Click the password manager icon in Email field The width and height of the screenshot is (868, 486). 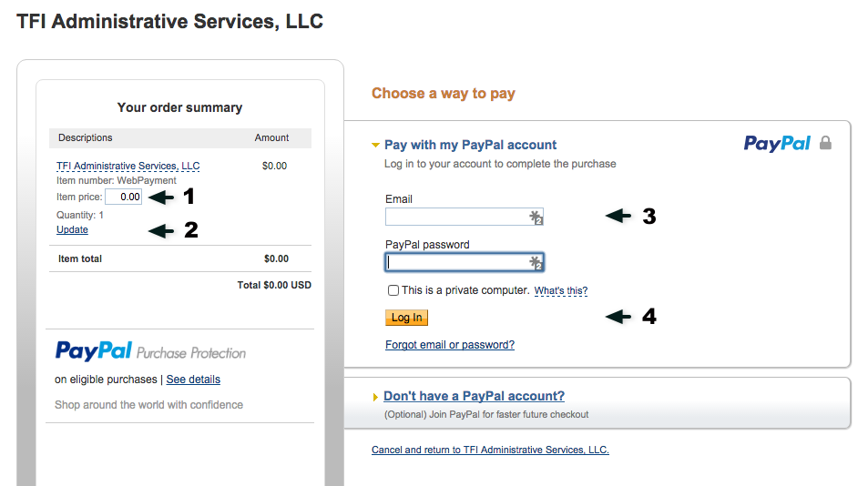click(x=536, y=218)
